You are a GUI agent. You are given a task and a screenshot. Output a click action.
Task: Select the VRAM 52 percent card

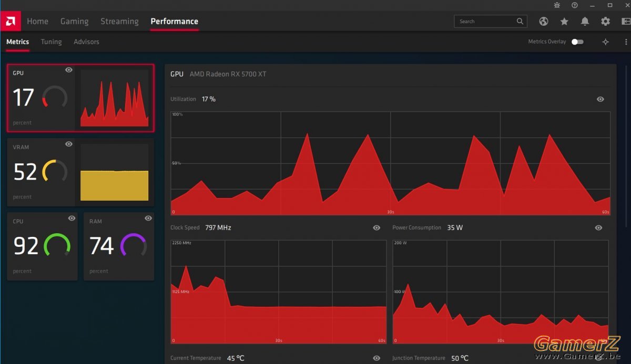80,172
